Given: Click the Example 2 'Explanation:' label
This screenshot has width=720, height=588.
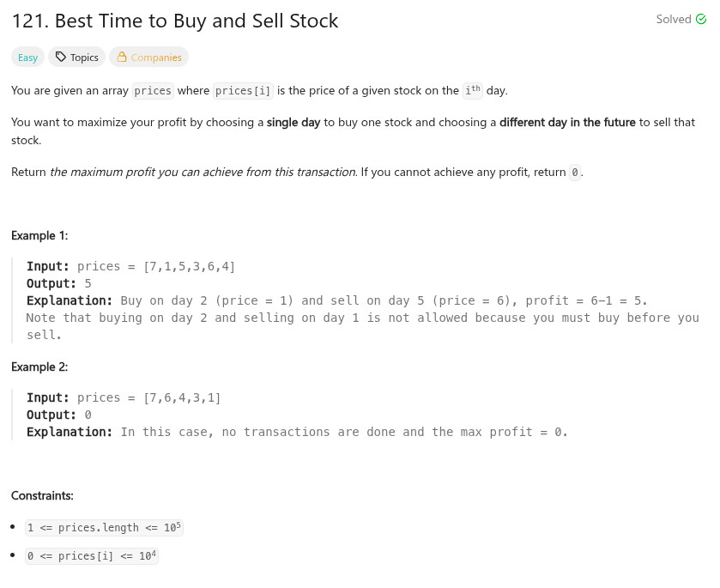Looking at the screenshot, I should pos(70,432).
